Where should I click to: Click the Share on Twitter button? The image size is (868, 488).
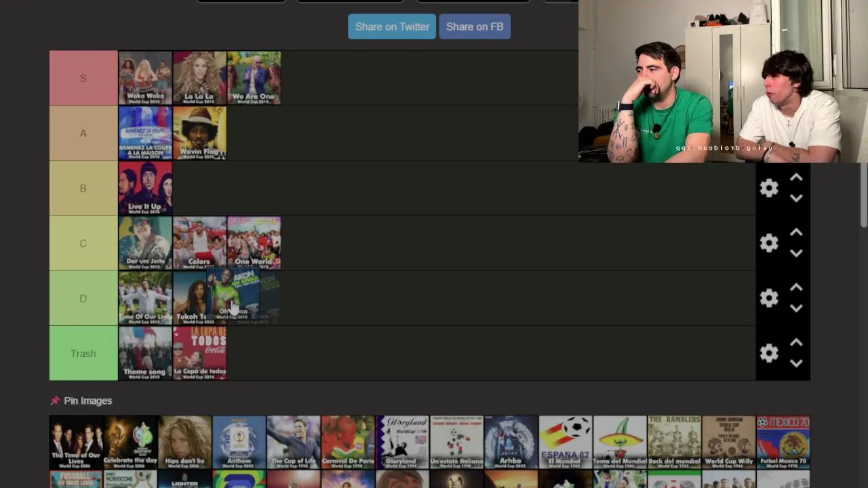(x=392, y=26)
